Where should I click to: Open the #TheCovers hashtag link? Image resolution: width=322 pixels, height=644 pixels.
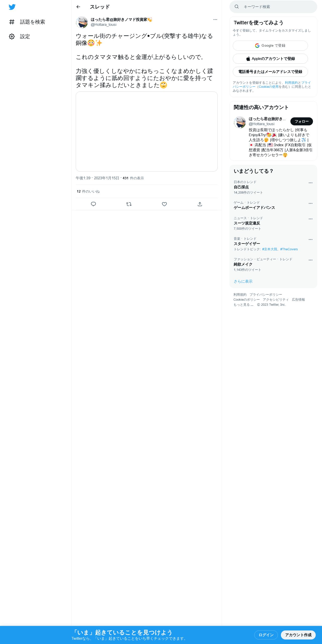coord(289,249)
